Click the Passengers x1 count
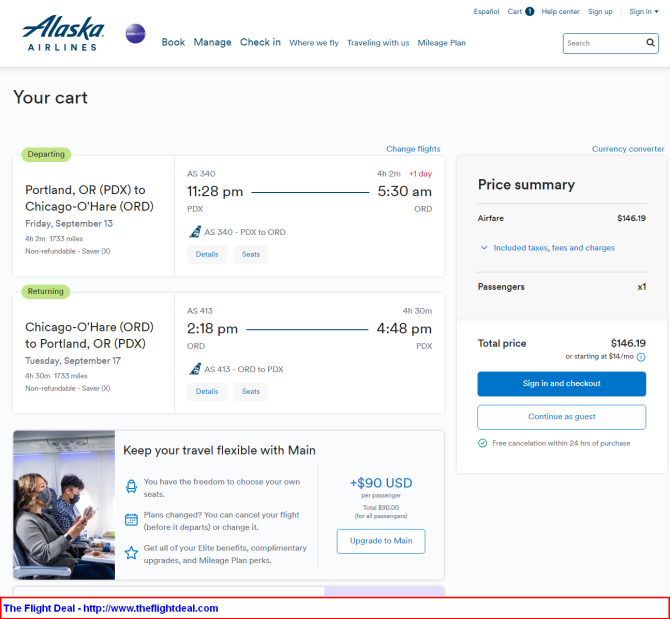This screenshot has width=670, height=619. pos(641,287)
